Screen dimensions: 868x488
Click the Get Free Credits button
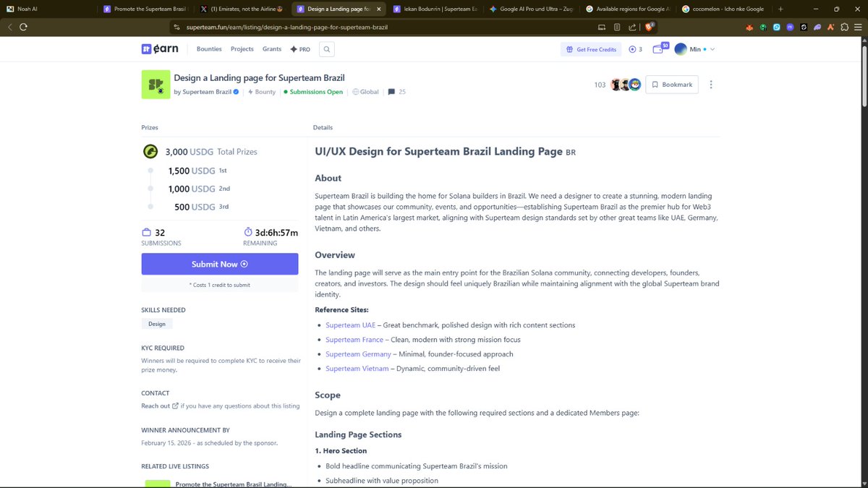[x=591, y=49]
